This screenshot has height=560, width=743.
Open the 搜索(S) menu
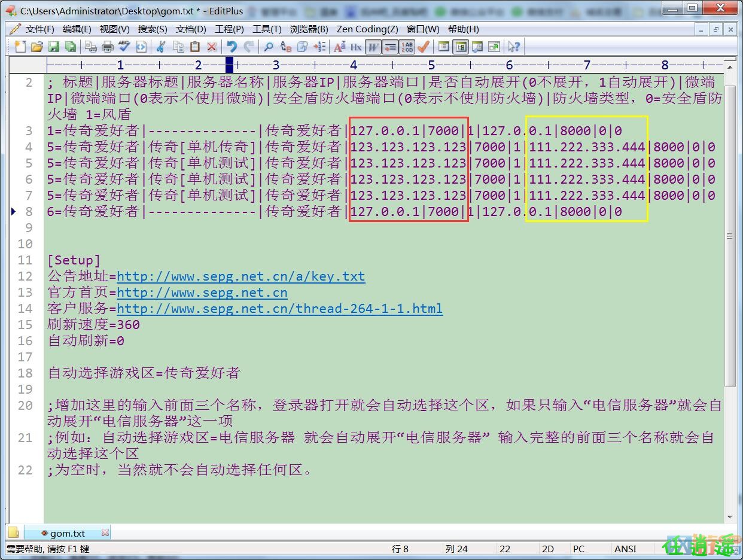click(x=153, y=29)
